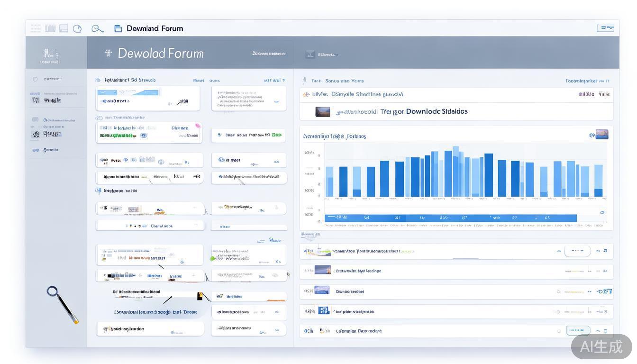Screen dimensions: 637x364
Task: Open the Downlodc Stlaidcs title link
Action: pyautogui.click(x=437, y=111)
